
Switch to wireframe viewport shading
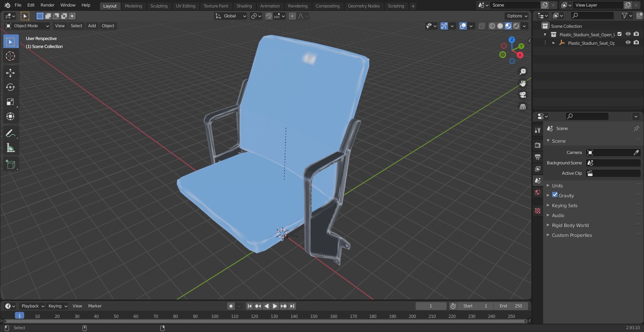492,26
